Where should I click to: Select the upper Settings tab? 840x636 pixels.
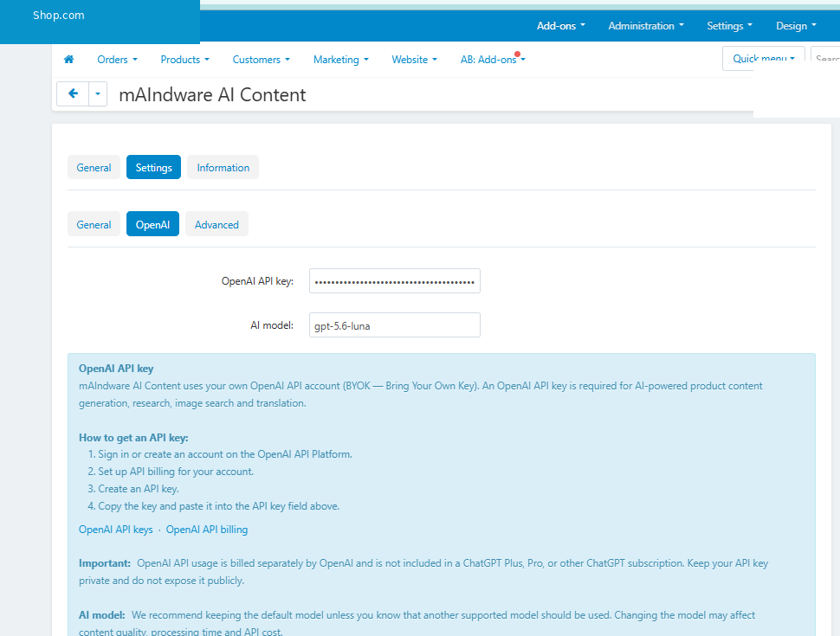point(154,168)
